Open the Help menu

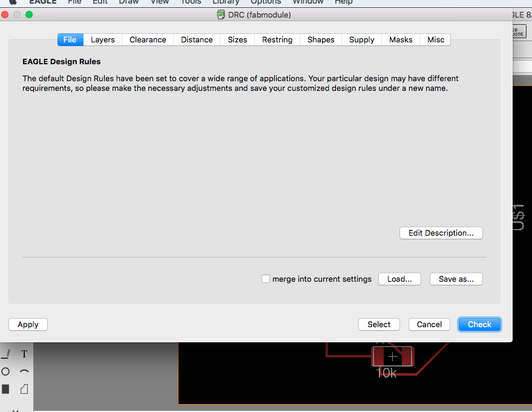pyautogui.click(x=343, y=2)
